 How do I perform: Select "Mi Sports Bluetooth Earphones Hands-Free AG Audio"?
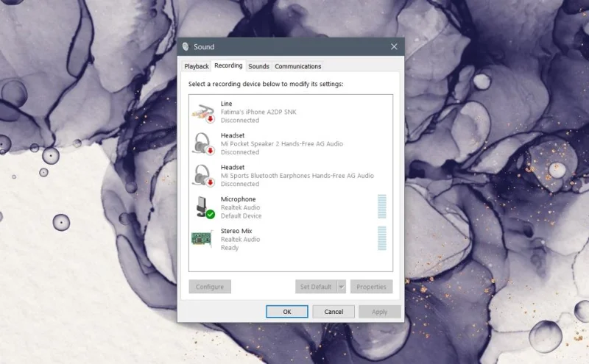coord(297,176)
